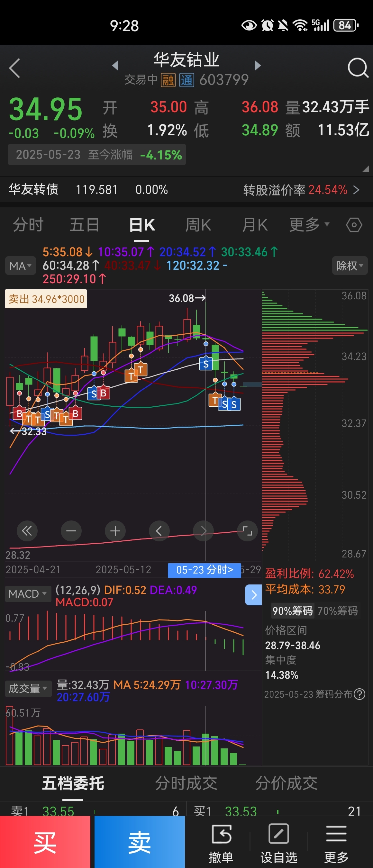The width and height of the screenshot is (373, 868).
Task: Open the stock search magnifier
Action: point(358,68)
